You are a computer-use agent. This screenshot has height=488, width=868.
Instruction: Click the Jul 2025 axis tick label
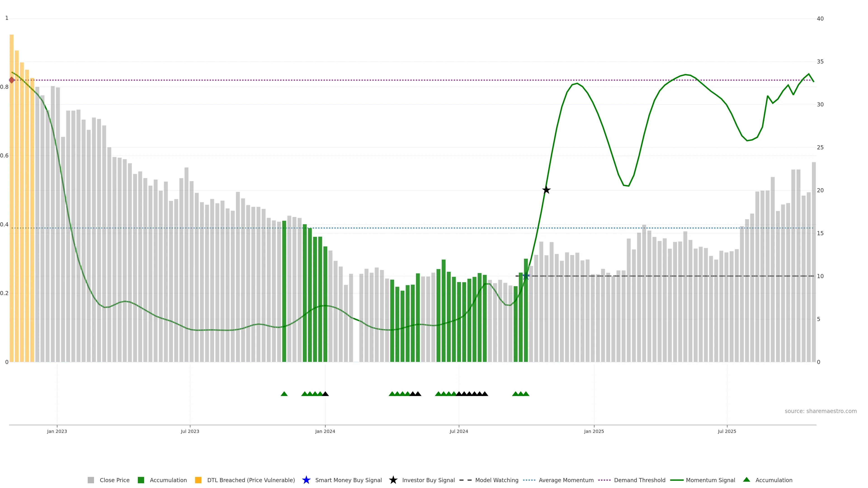pos(727,432)
